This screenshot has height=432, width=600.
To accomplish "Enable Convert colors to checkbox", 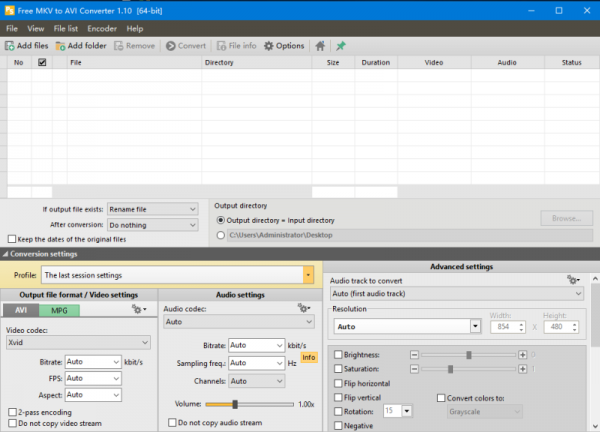I will coord(441,398).
